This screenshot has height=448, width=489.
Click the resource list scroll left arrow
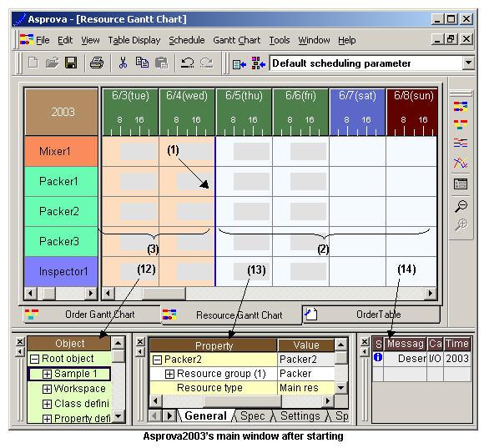click(x=31, y=294)
